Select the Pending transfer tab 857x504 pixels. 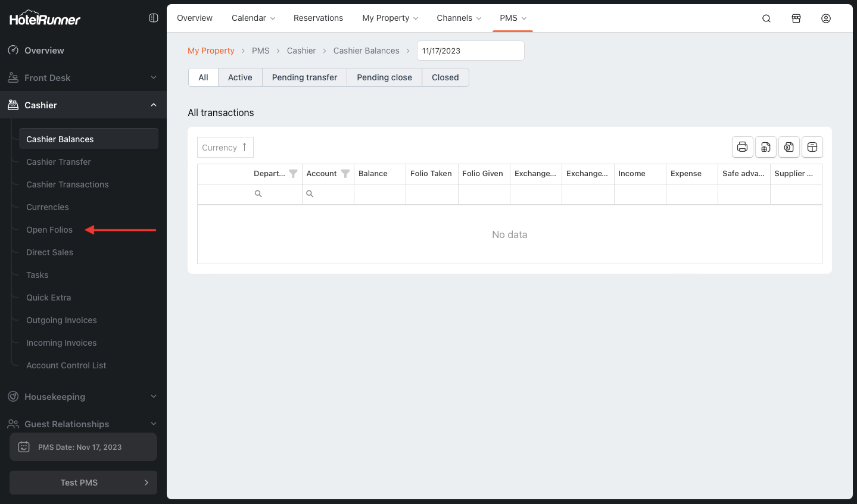(x=304, y=77)
